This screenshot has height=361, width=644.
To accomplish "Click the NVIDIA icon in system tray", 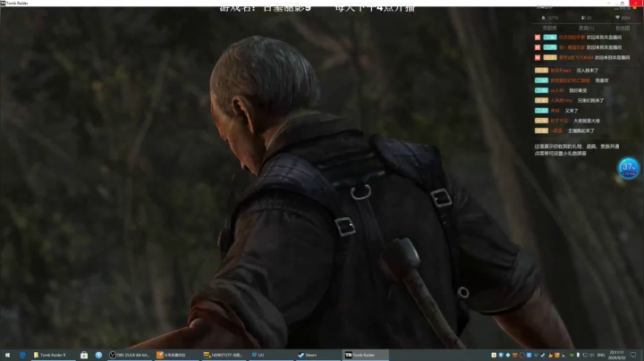I will [571, 356].
